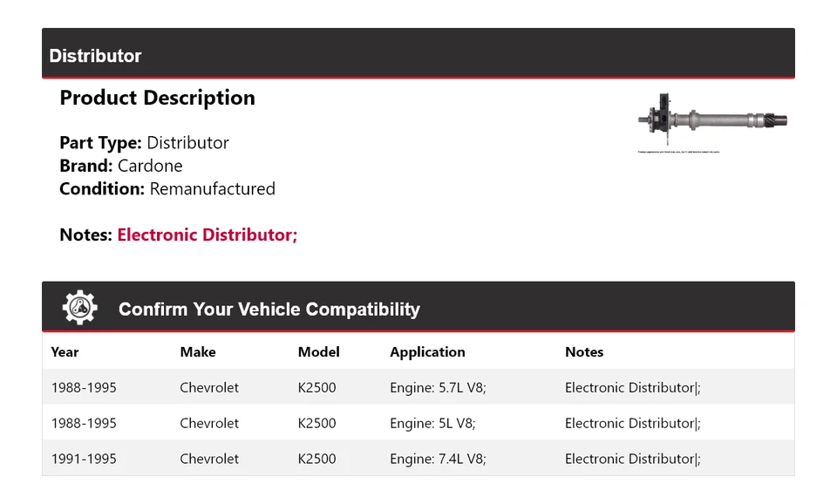Image resolution: width=837 pixels, height=504 pixels.
Task: Click K2500 in the 5.7L V8 row
Action: pos(316,387)
